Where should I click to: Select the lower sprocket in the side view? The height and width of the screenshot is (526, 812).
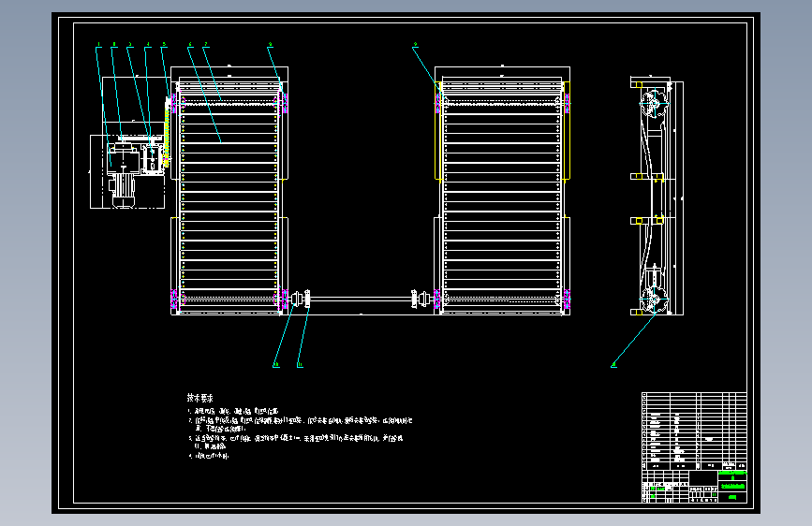tap(654, 299)
